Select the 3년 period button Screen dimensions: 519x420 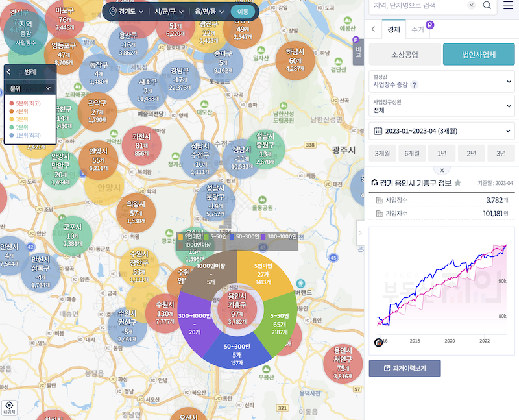pos(501,153)
